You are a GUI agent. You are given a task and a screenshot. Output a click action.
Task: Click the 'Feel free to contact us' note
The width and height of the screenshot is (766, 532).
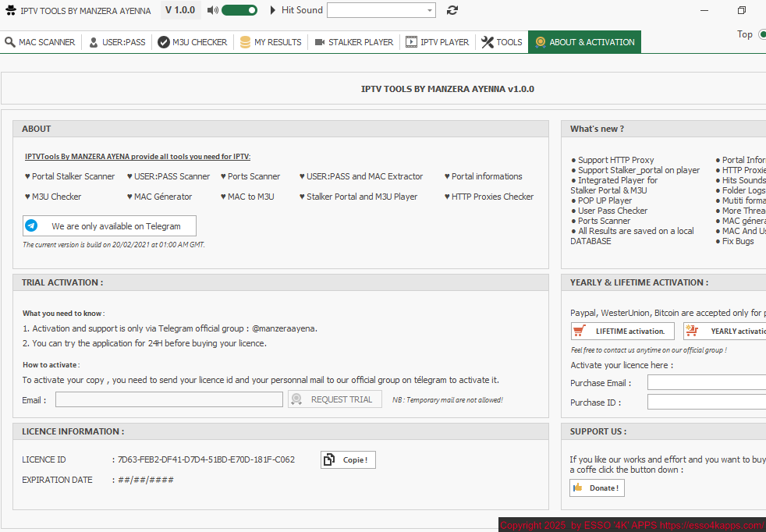[649, 350]
